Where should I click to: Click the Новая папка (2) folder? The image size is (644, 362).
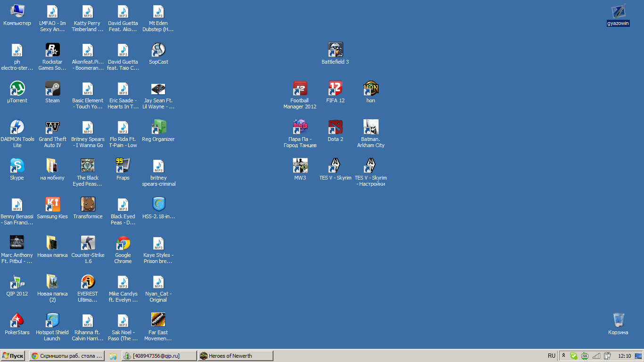coord(52,288)
